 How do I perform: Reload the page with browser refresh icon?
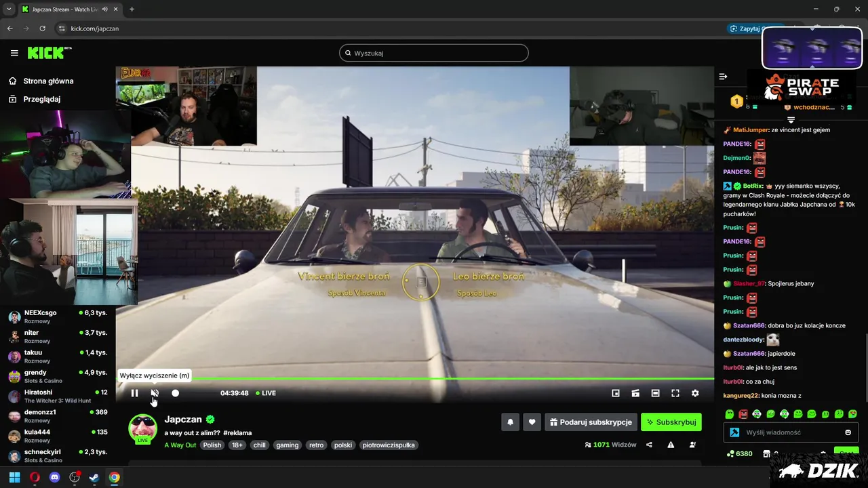[43, 28]
